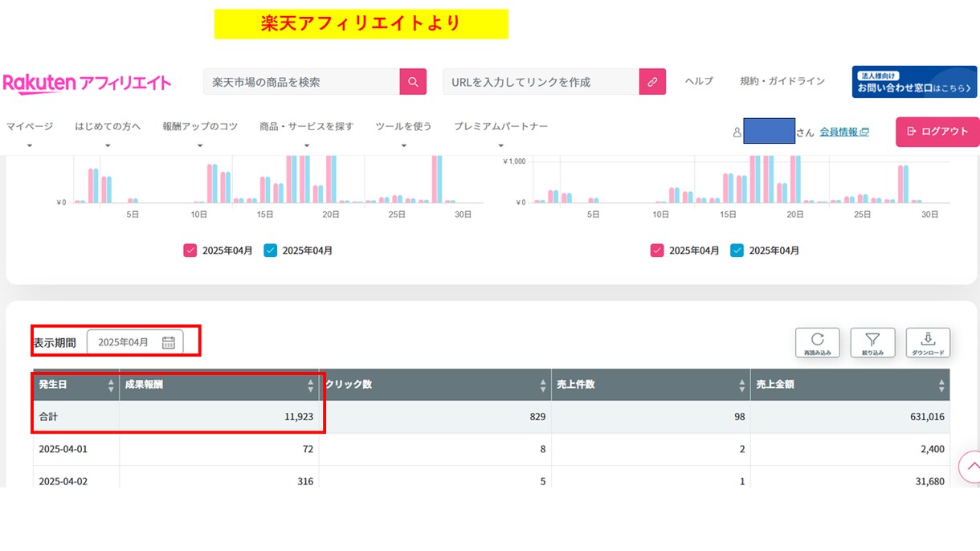
Task: Click the ログアウト button
Action: point(937,132)
